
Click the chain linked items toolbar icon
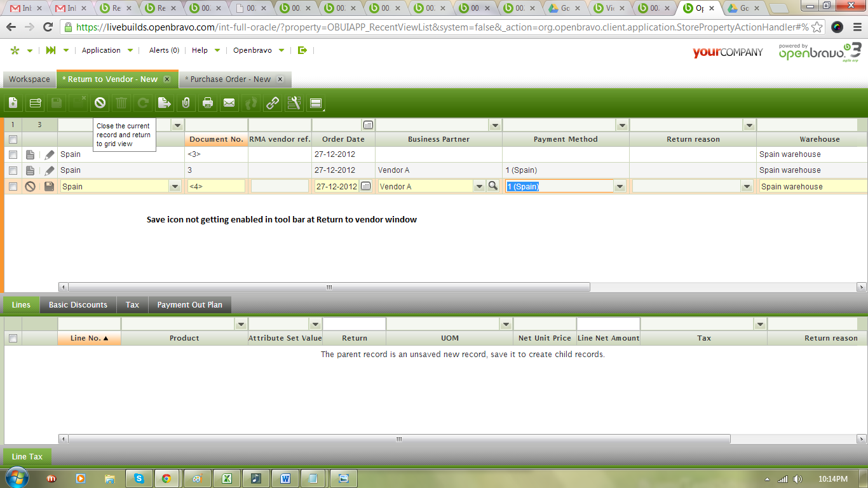[273, 103]
